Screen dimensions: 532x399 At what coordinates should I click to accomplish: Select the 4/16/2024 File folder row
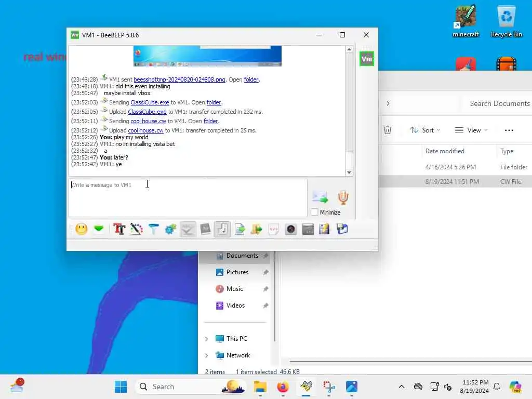click(x=455, y=167)
